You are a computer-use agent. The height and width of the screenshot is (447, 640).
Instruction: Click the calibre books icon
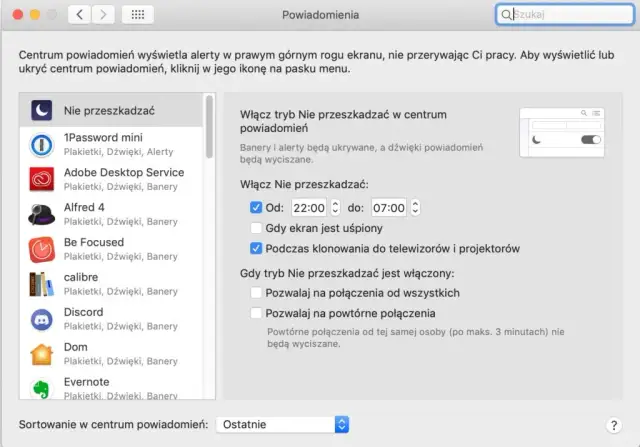pyautogui.click(x=41, y=284)
